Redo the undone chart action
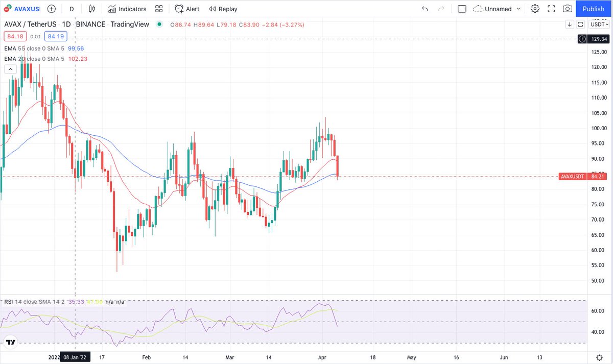 [441, 9]
